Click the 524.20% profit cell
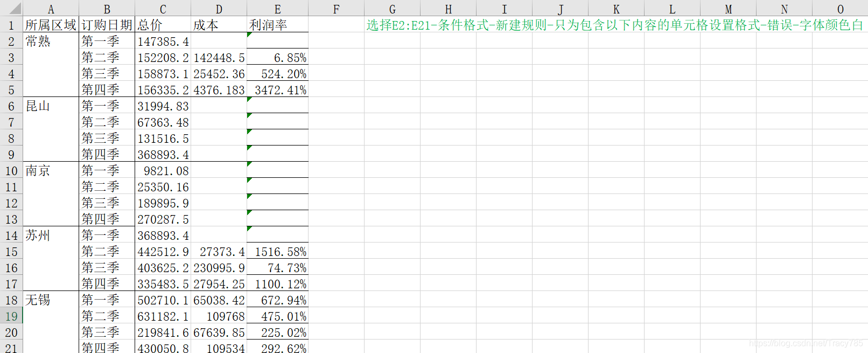Screen dimensions: 868x353 (x=277, y=73)
